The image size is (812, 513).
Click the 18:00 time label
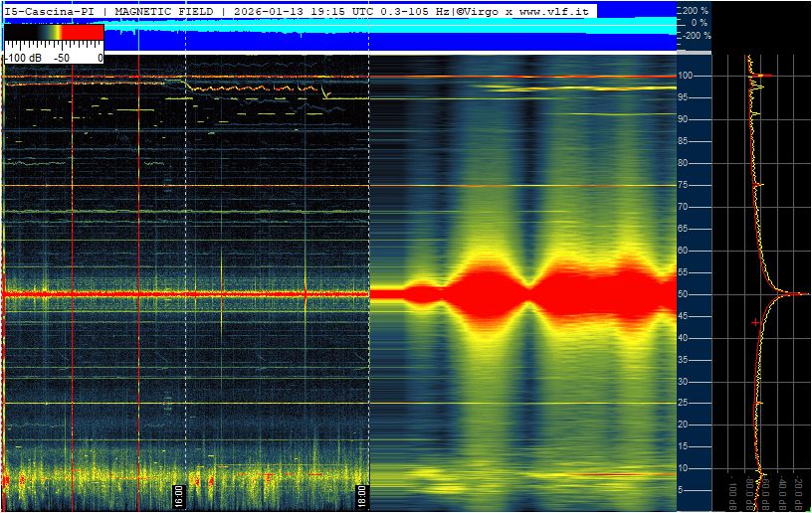[x=360, y=497]
